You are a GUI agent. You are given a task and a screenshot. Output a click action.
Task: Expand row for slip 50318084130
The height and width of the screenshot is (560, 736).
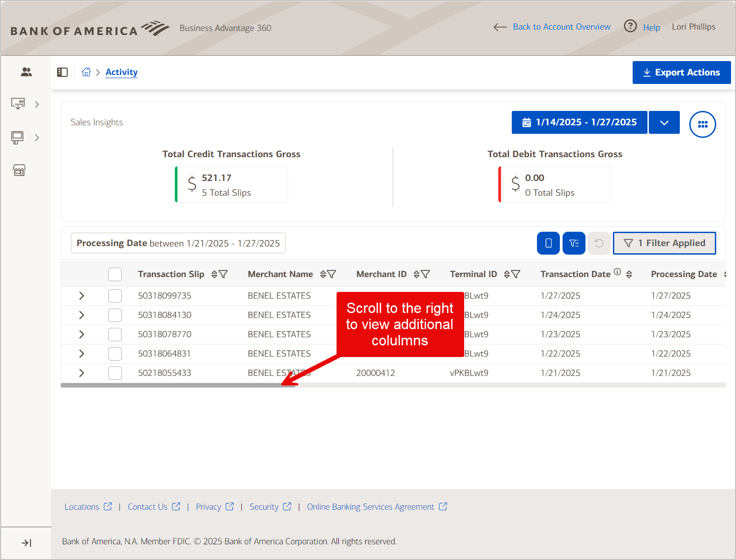81,315
